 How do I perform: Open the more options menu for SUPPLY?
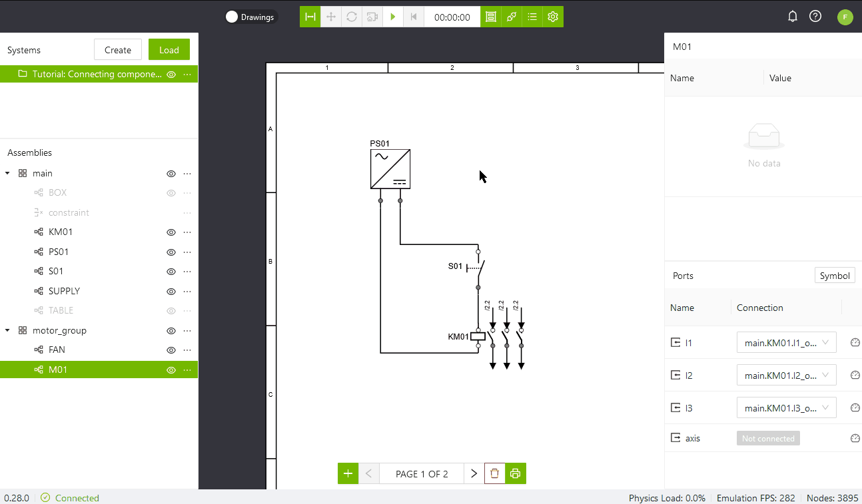[187, 292]
